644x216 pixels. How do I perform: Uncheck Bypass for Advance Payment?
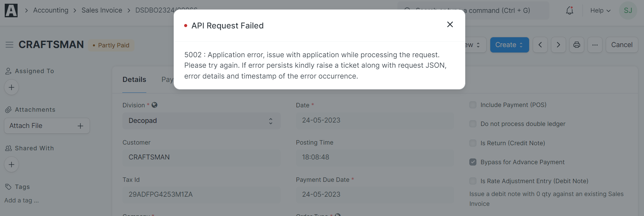[472, 162]
